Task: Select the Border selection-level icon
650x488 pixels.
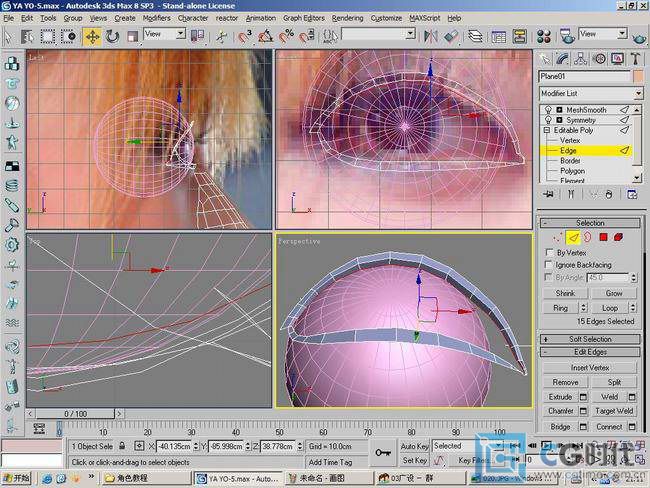Action: (x=588, y=237)
